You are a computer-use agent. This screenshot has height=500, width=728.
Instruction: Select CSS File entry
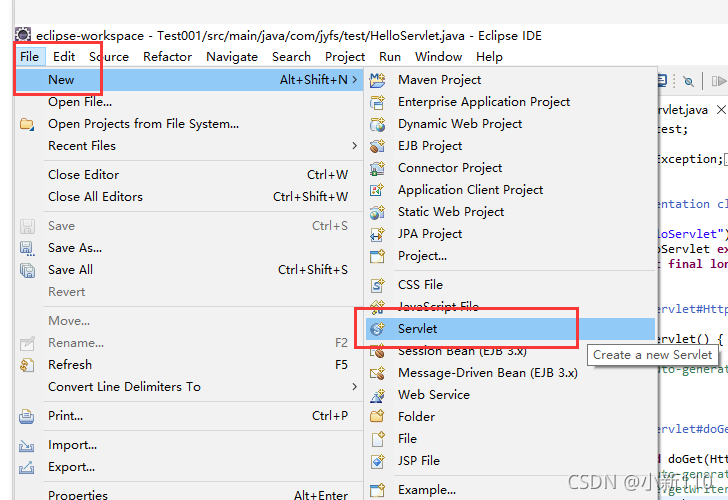(510, 285)
